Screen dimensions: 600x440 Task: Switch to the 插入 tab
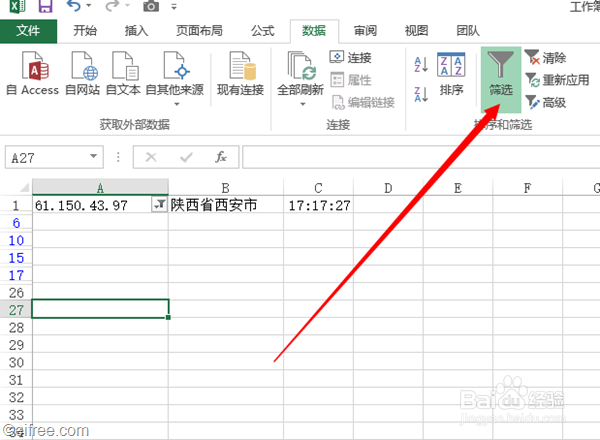click(136, 31)
